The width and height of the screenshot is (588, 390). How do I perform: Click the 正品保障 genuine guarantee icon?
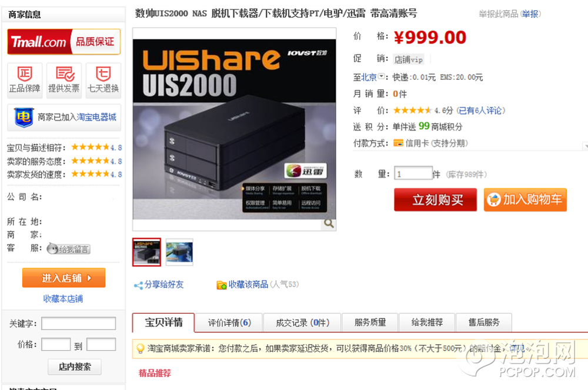coord(25,80)
